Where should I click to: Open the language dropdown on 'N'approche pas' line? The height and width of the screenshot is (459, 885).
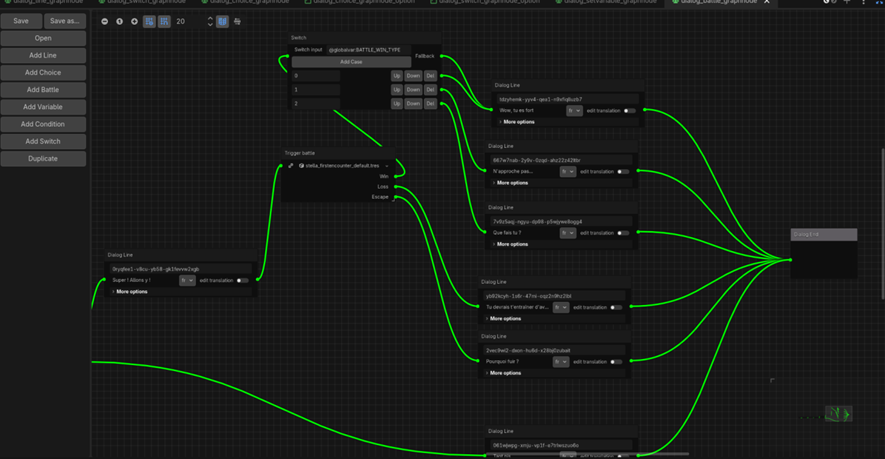pos(567,172)
